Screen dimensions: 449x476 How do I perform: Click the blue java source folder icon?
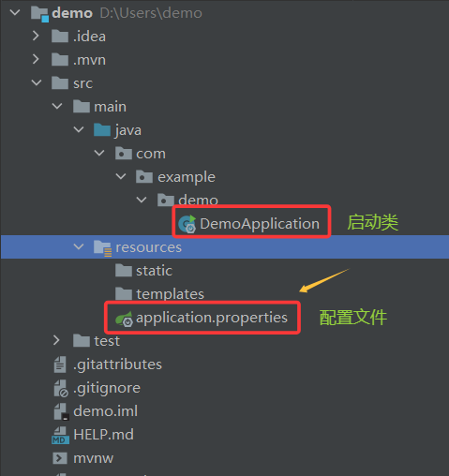(x=102, y=129)
